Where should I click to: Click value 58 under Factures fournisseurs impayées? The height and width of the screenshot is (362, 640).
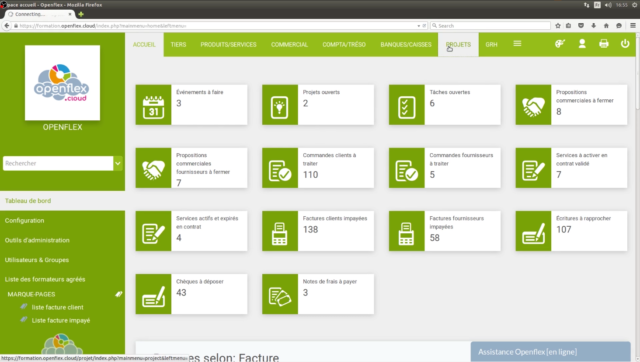click(435, 238)
